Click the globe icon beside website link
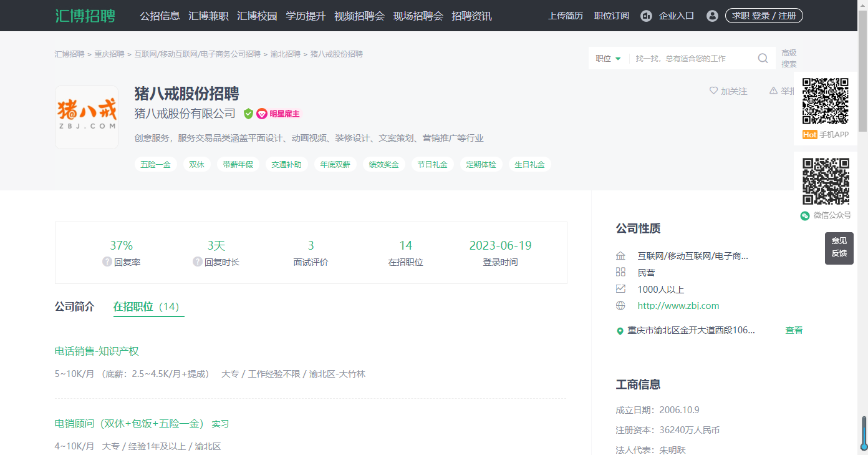This screenshot has width=868, height=455. (x=620, y=306)
